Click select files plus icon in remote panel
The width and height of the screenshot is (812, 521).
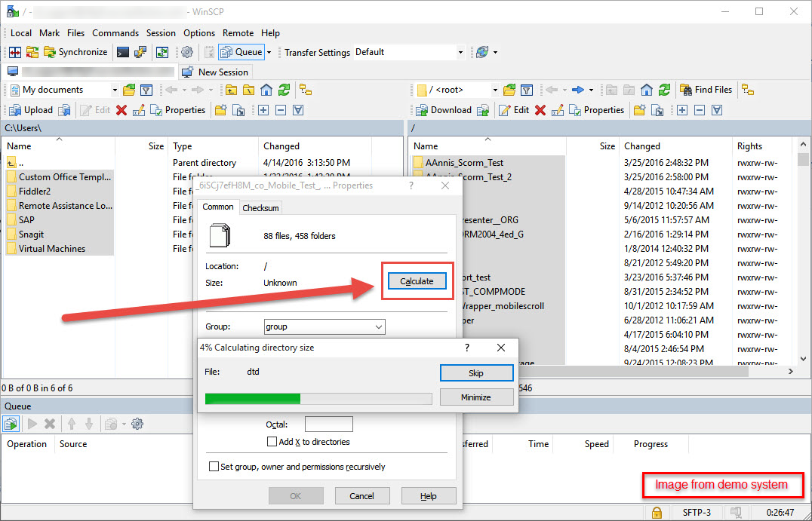[682, 110]
